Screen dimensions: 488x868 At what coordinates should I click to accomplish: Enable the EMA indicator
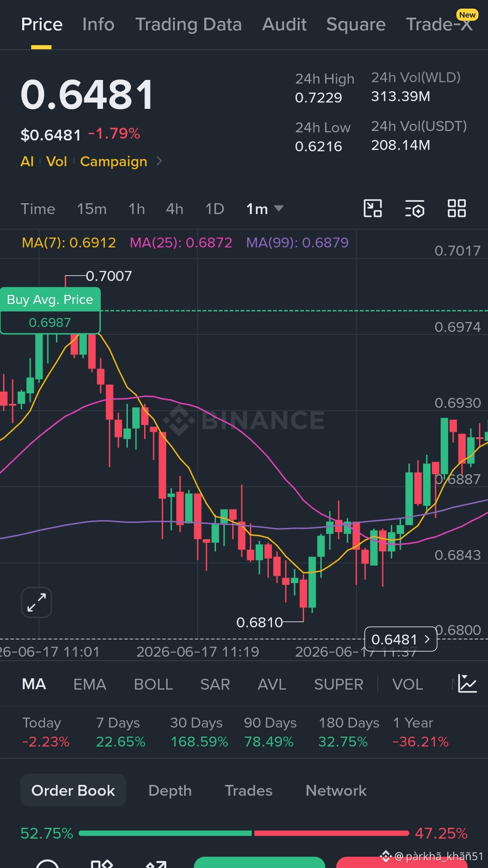[89, 684]
